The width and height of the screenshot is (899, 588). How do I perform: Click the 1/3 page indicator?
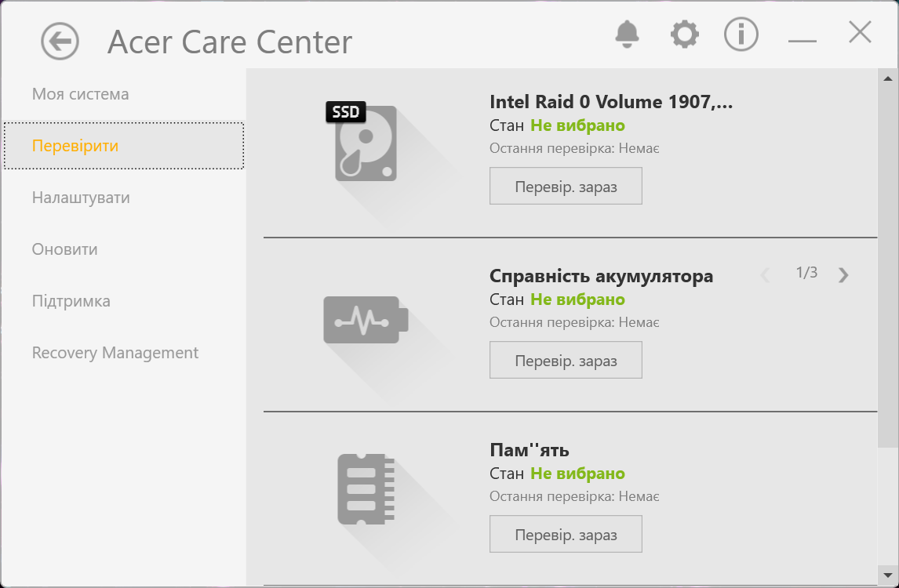806,273
